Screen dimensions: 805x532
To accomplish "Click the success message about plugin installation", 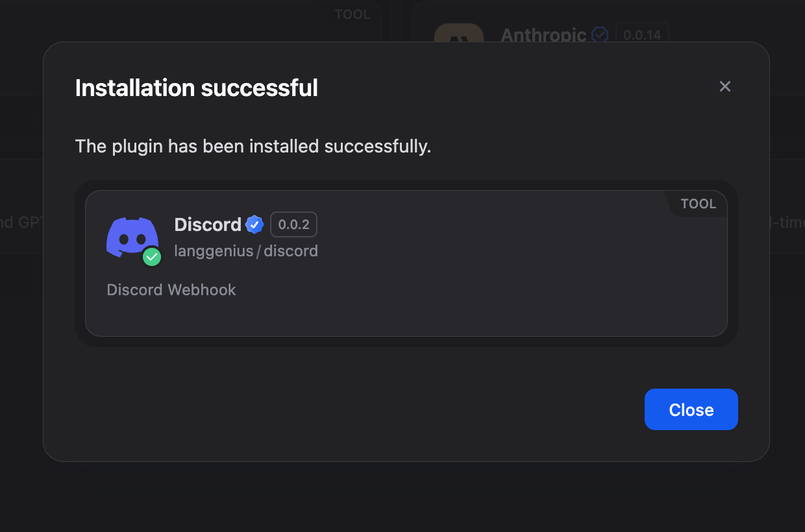I will tap(253, 146).
